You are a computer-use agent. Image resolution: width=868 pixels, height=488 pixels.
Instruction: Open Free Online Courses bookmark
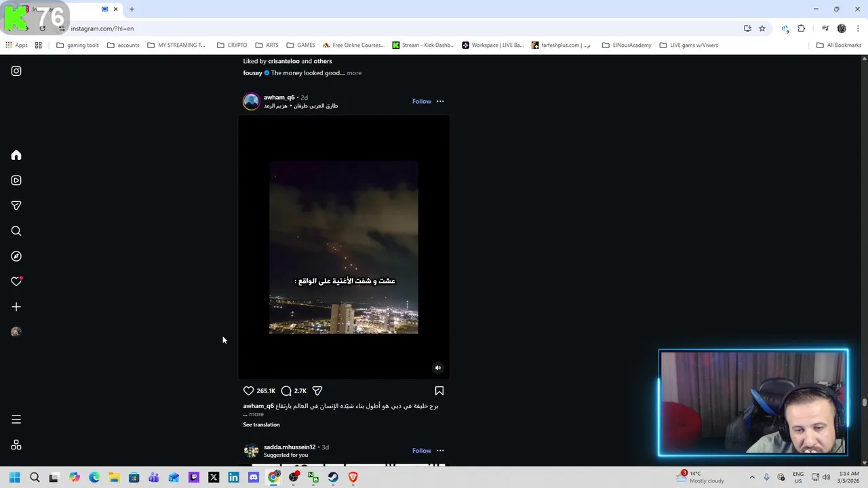353,45
